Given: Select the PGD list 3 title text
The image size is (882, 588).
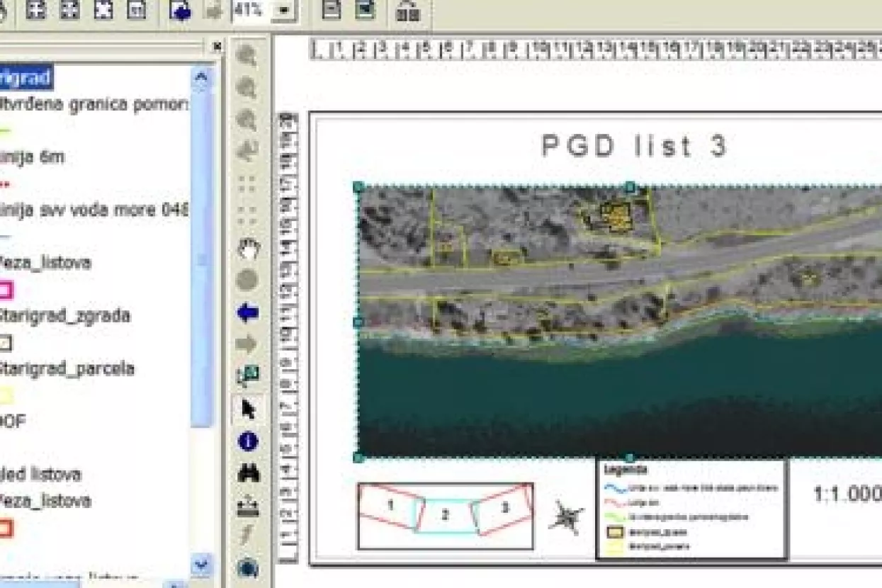Looking at the screenshot, I should (x=635, y=147).
